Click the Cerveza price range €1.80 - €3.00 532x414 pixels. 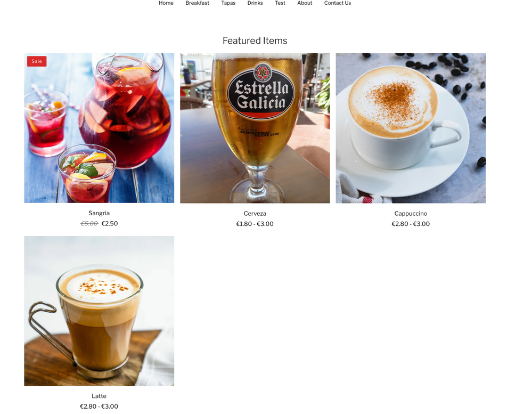click(255, 224)
